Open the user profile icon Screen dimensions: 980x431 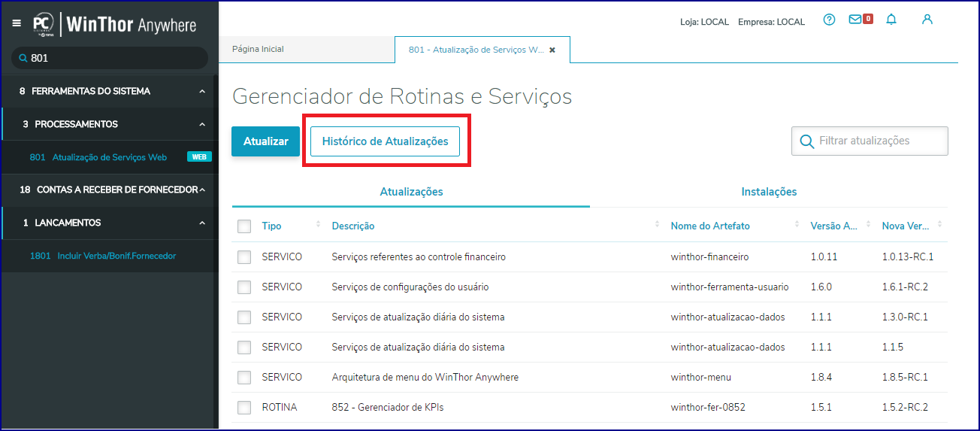pos(927,20)
